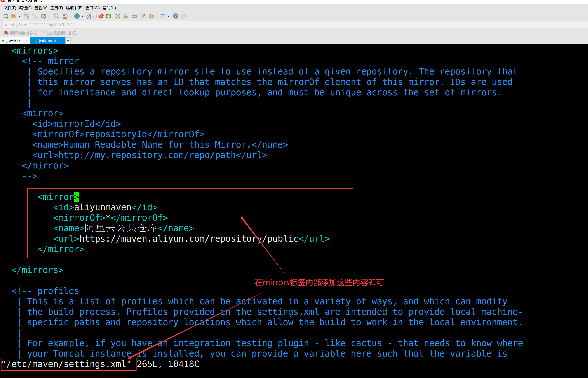Click the New Session icon

click(x=6, y=16)
